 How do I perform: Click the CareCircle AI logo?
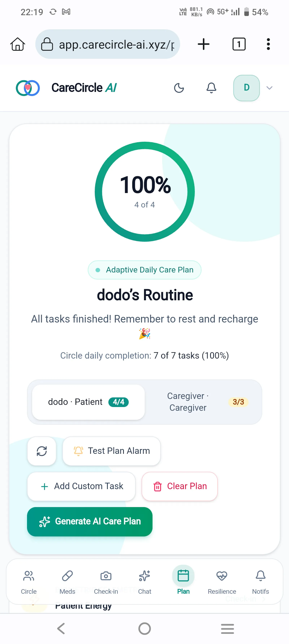66,88
